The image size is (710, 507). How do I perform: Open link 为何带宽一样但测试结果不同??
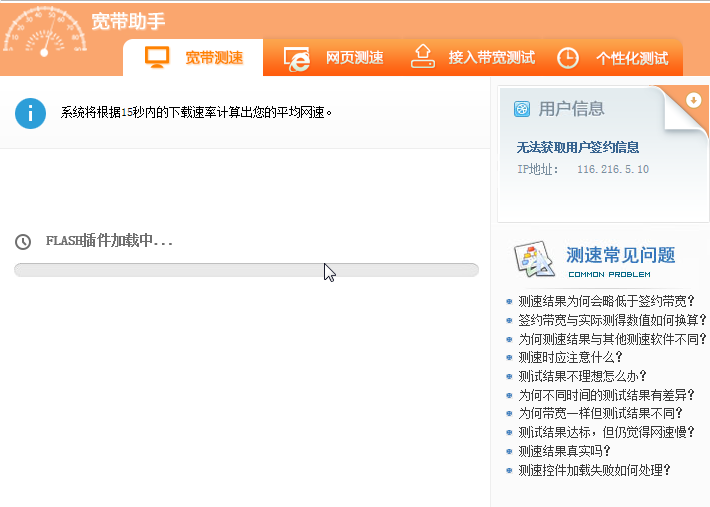pos(600,413)
